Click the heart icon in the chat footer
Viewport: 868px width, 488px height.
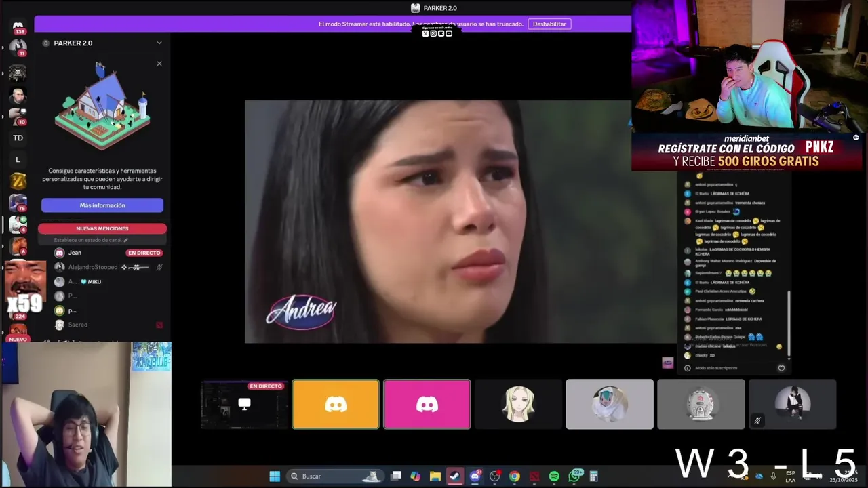(781, 368)
